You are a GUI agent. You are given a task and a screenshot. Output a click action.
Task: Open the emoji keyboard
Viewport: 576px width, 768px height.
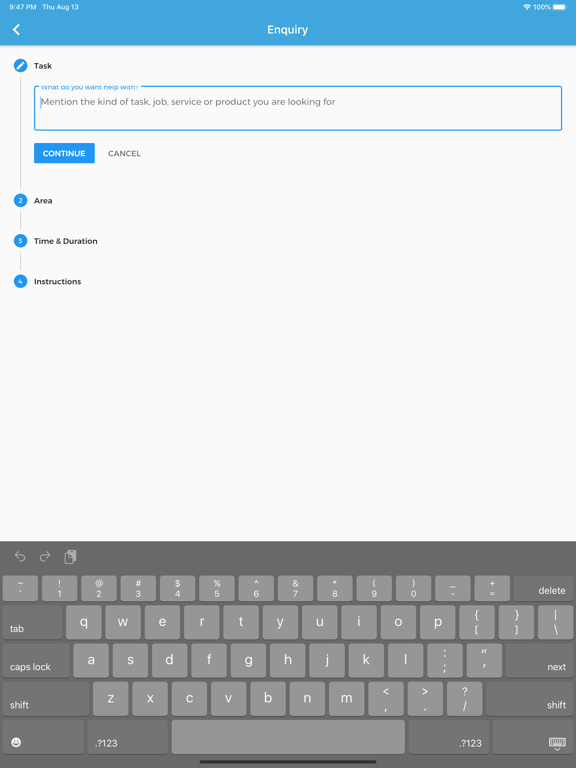click(x=43, y=737)
